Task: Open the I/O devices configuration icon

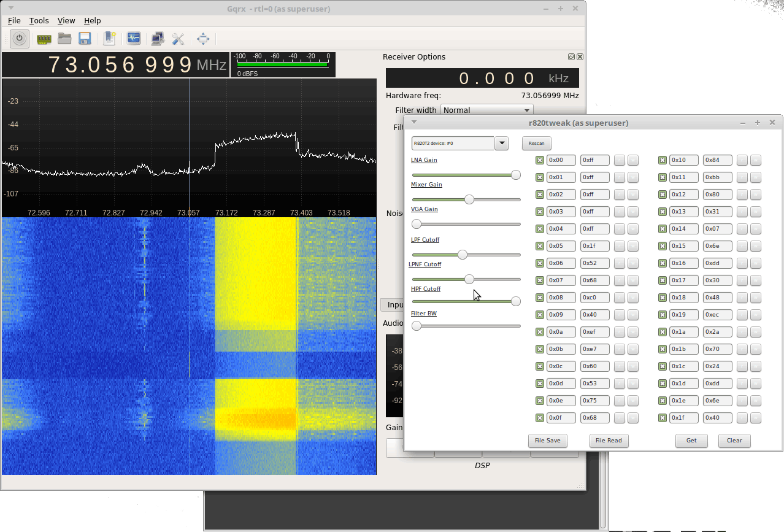Action: pos(44,39)
